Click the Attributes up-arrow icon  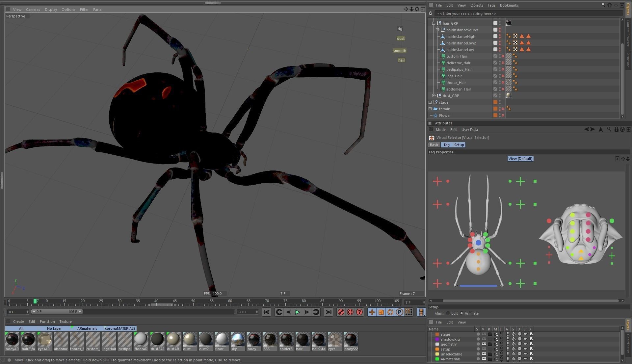[x=601, y=129]
